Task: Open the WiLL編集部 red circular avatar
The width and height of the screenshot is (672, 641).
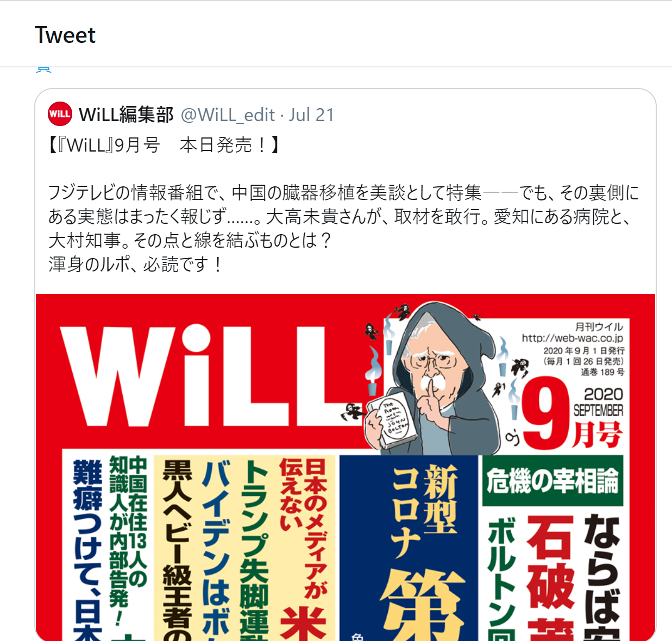Action: click(x=60, y=114)
